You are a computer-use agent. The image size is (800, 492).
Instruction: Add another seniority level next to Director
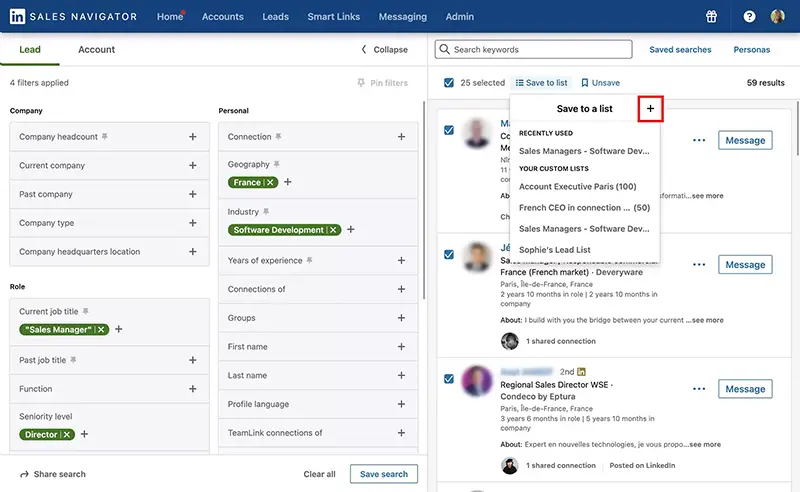[84, 434]
